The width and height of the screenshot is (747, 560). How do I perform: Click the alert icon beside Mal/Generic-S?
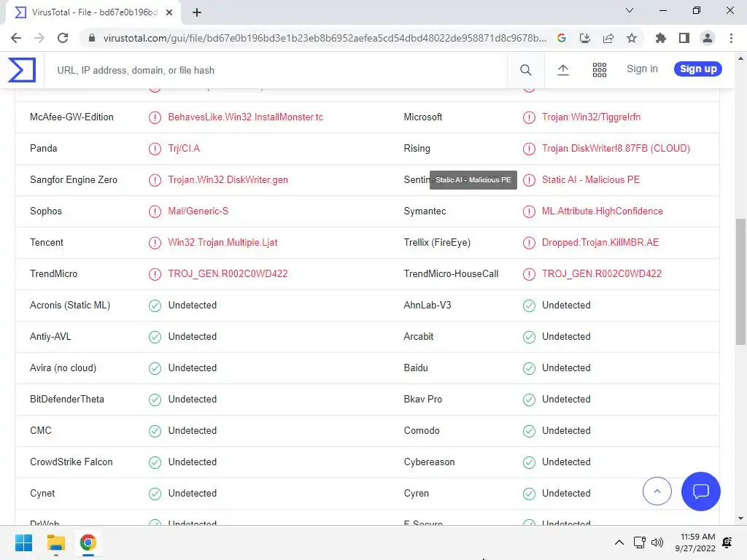(155, 211)
